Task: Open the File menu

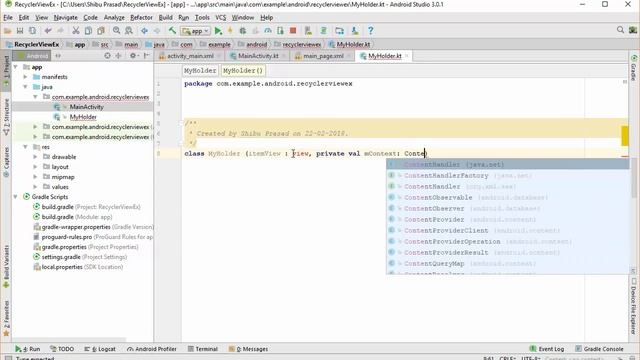Action: [8, 18]
